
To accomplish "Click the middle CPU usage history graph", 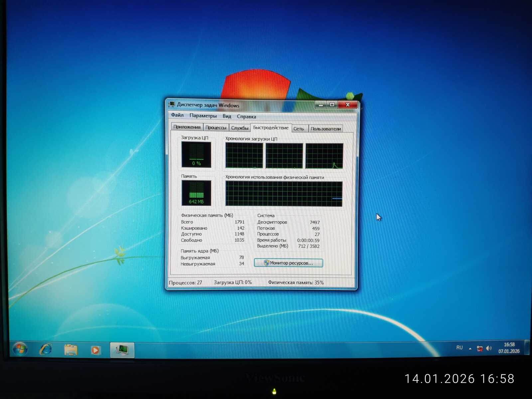I will click(284, 156).
